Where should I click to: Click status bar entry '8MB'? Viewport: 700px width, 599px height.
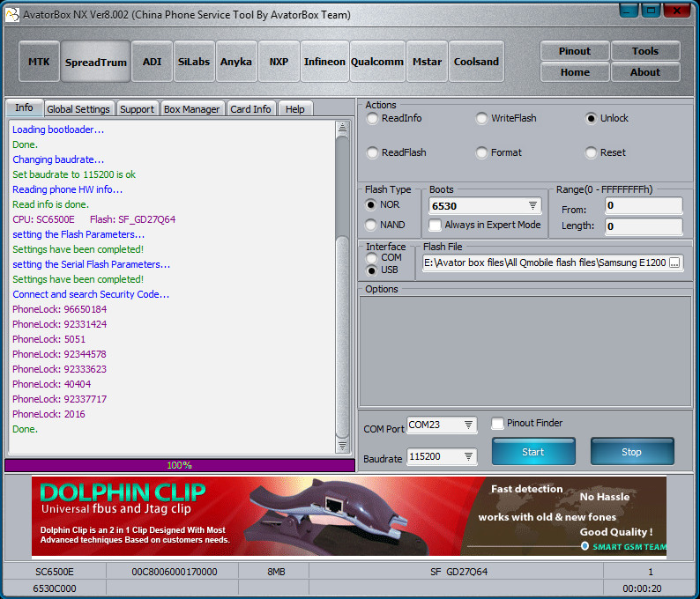point(276,572)
